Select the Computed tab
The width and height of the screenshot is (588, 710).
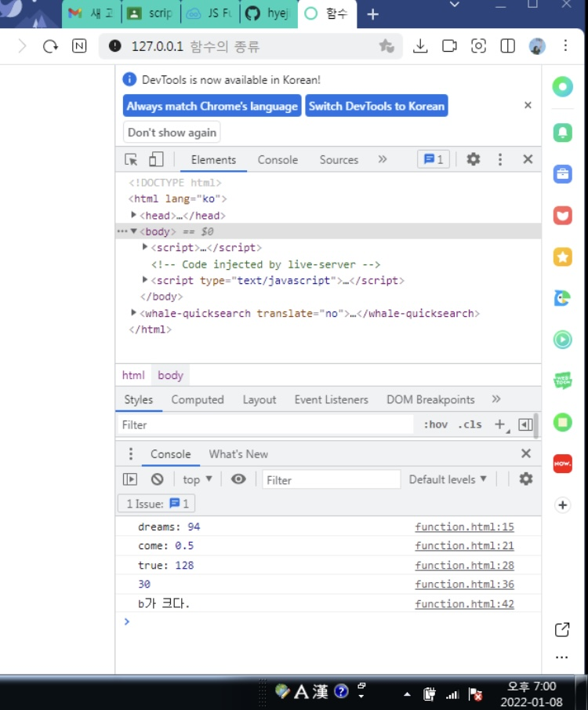tap(198, 399)
